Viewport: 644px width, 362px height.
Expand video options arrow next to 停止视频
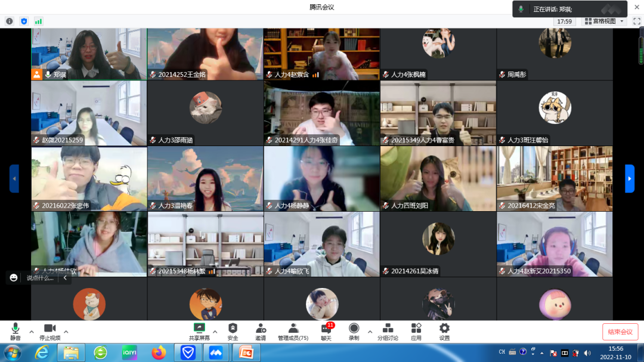click(x=66, y=332)
